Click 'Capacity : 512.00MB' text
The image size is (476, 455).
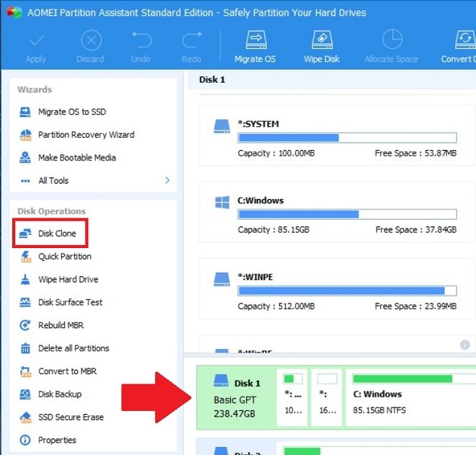[x=276, y=306]
